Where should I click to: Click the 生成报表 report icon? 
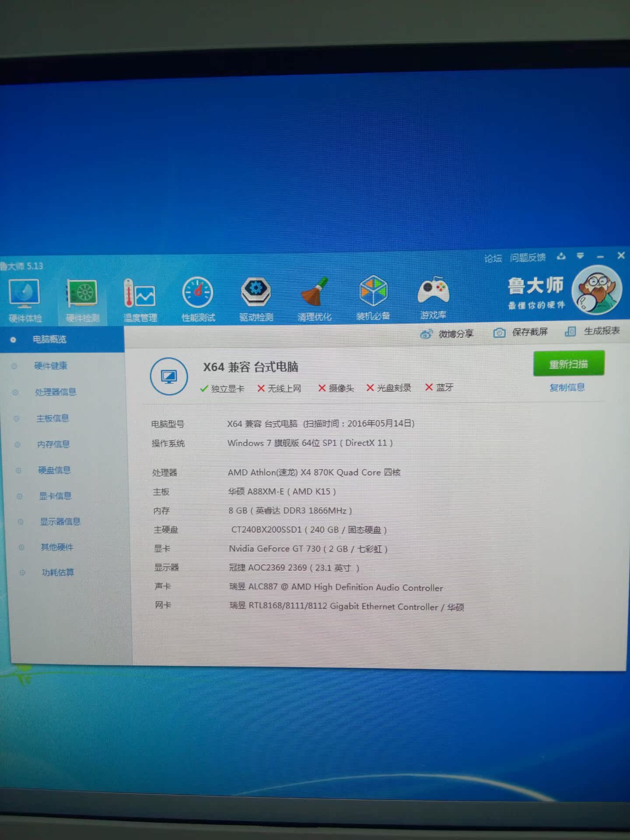[x=570, y=332]
